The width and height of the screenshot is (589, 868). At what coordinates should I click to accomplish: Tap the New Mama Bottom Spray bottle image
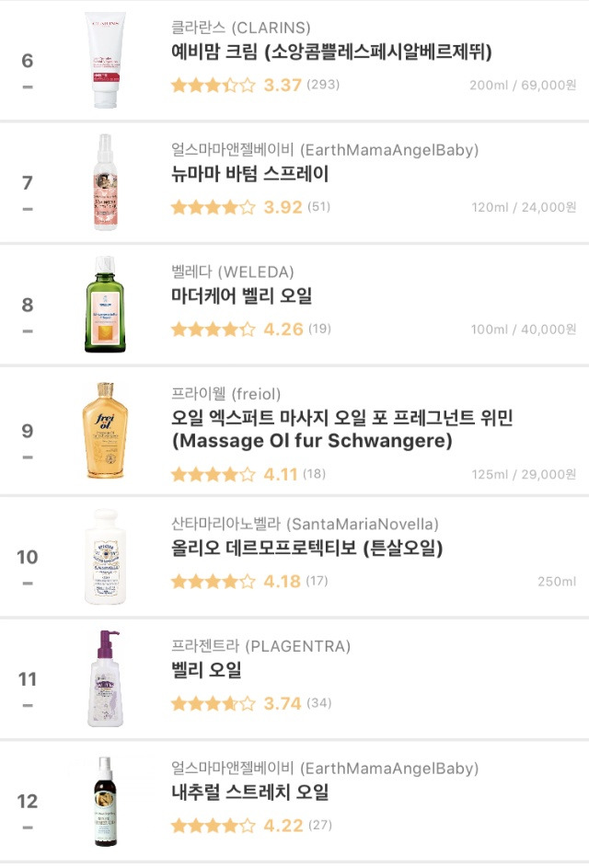coord(105,182)
